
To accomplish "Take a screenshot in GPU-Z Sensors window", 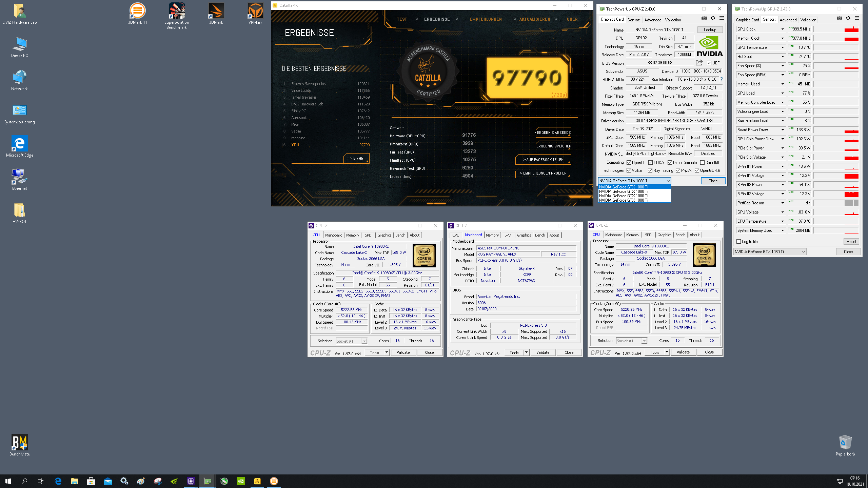I will click(840, 18).
